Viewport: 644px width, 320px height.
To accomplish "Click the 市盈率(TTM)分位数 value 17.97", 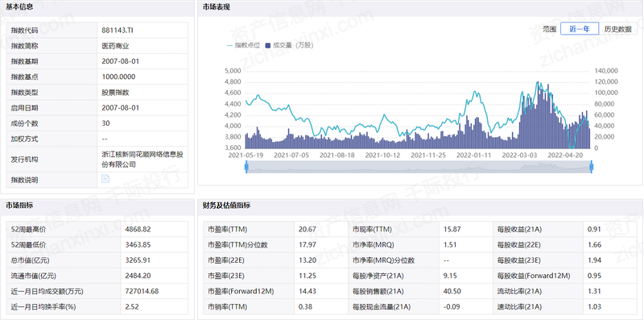I will click(x=308, y=245).
